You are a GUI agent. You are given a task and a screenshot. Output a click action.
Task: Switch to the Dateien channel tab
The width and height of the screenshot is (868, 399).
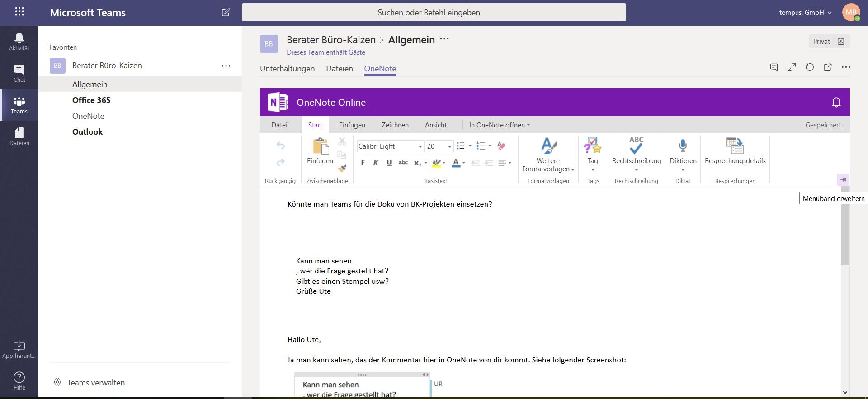coord(340,69)
